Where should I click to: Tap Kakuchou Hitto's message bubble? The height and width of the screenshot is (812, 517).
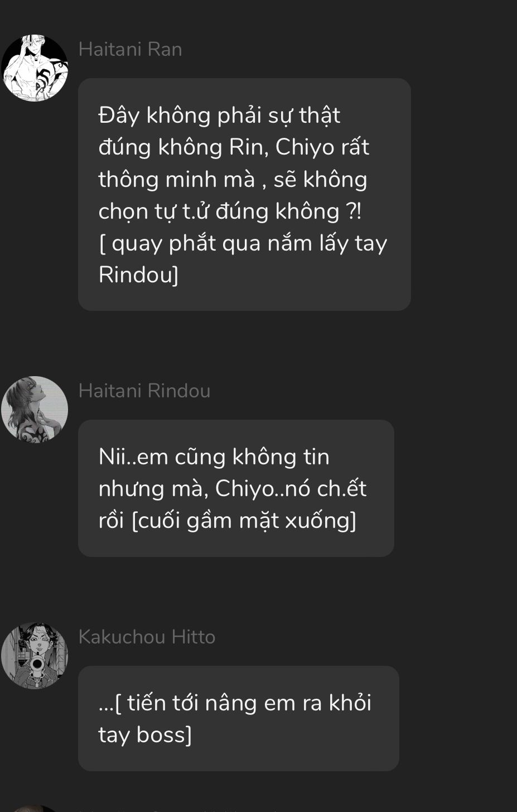tap(238, 718)
